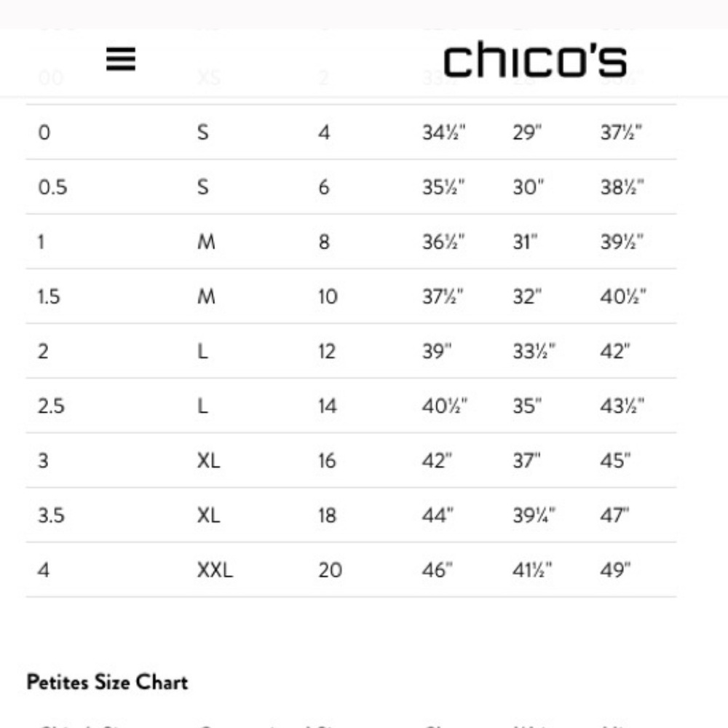Select the 36½" chest measurement
Viewport: 728px width, 728px height.
tap(443, 242)
